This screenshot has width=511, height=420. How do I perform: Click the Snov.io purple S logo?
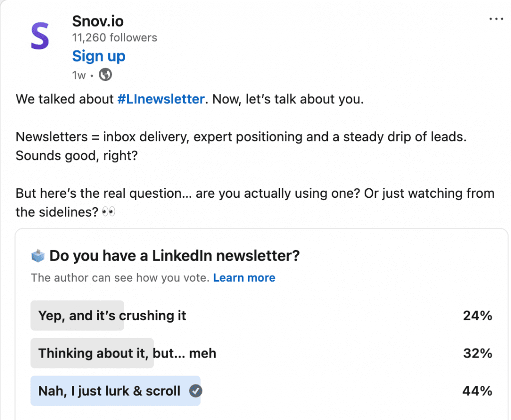pos(40,35)
